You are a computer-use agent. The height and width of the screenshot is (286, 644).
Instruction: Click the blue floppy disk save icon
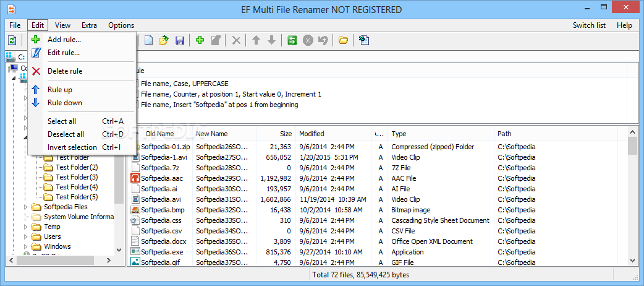pyautogui.click(x=179, y=40)
